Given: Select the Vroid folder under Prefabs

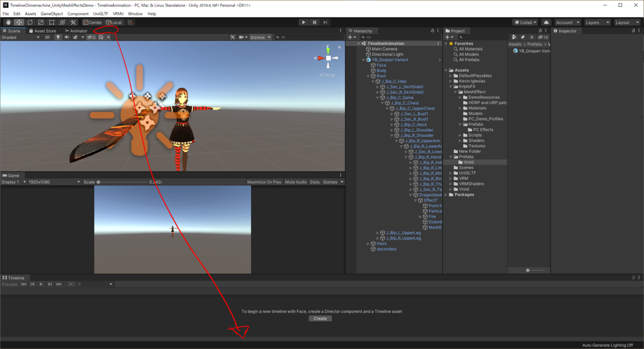Looking at the screenshot, I should (469, 162).
